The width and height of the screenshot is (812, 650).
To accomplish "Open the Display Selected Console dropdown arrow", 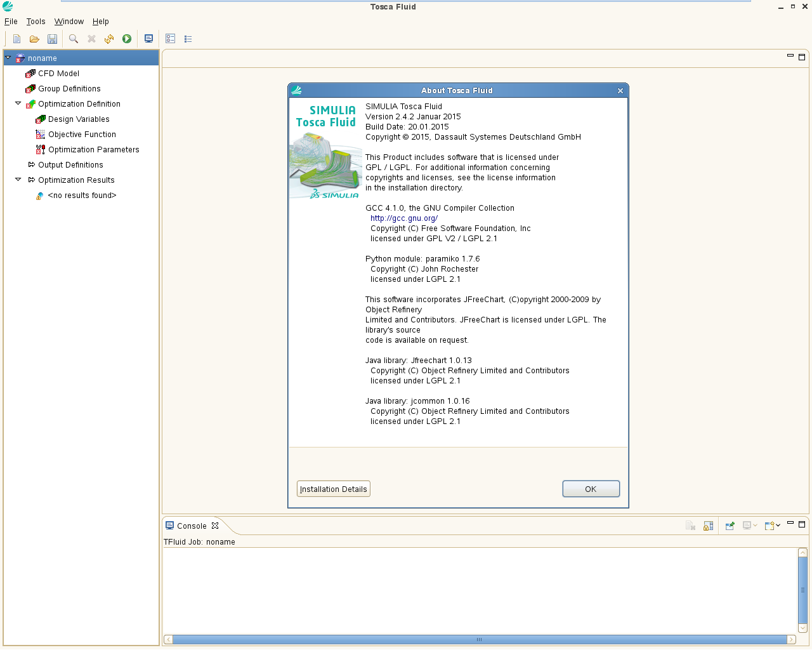I will [x=755, y=526].
